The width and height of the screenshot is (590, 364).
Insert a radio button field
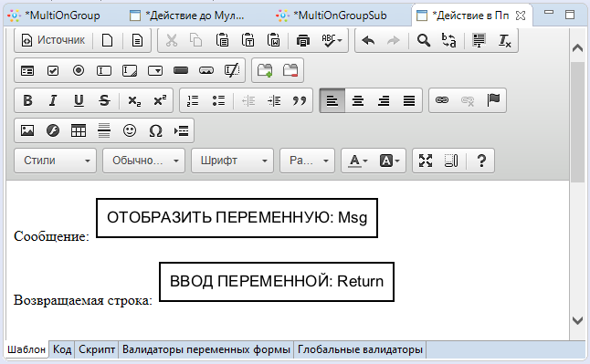point(79,70)
